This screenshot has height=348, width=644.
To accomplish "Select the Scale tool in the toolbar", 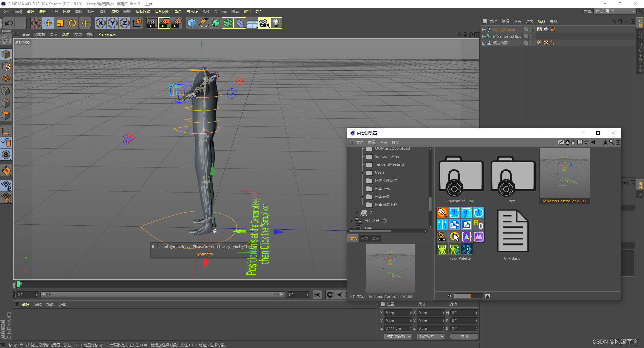I will coord(60,23).
